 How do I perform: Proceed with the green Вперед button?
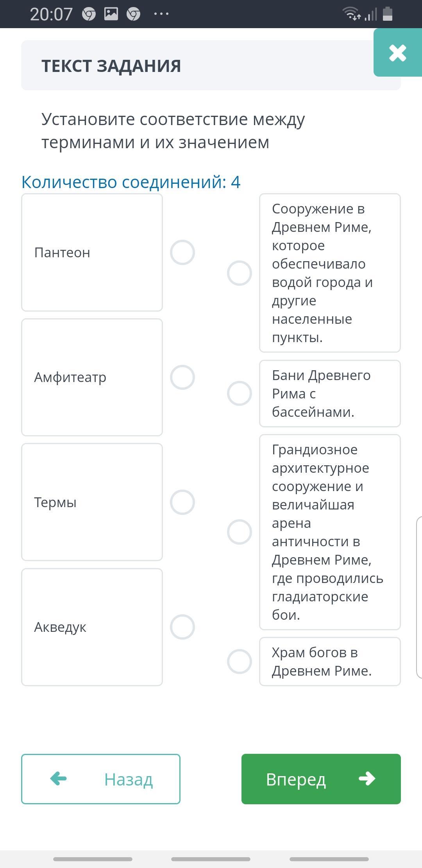[x=321, y=779]
